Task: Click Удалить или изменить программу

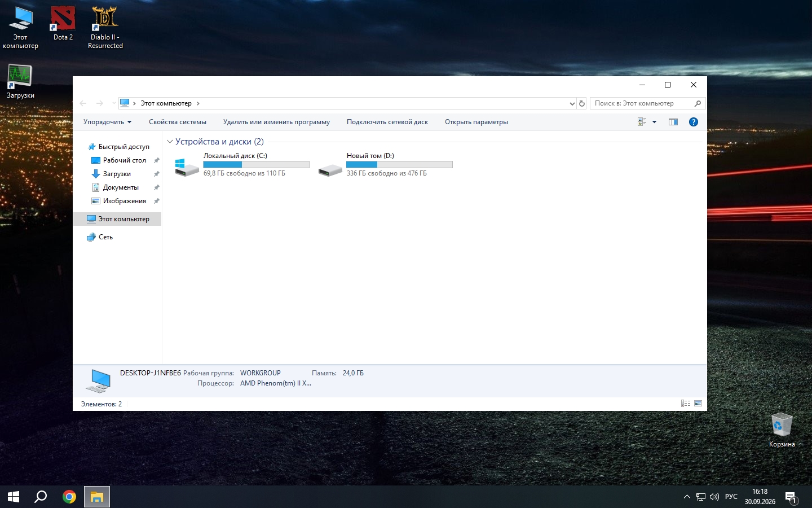Action: pyautogui.click(x=276, y=122)
